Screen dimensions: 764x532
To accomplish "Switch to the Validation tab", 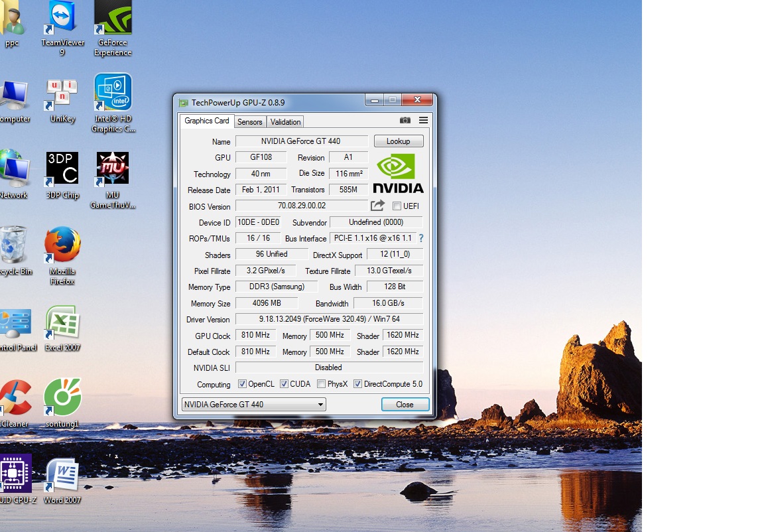I will [x=286, y=122].
